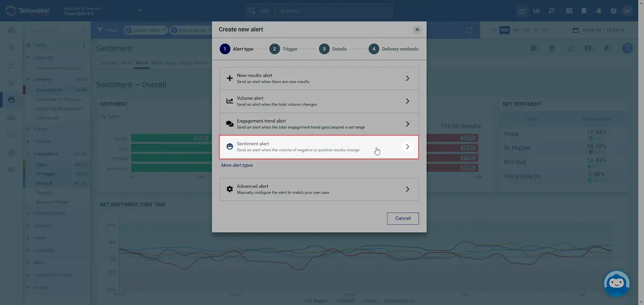Click the chevron arrow on Volume alert

pyautogui.click(x=407, y=101)
